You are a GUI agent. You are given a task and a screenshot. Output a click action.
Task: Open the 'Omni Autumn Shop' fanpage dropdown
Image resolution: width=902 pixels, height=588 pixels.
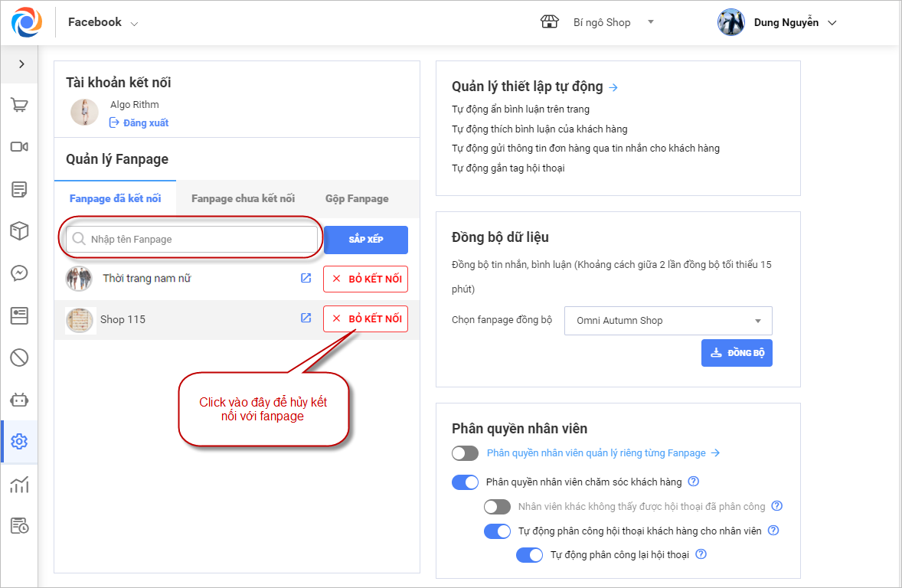pyautogui.click(x=668, y=321)
